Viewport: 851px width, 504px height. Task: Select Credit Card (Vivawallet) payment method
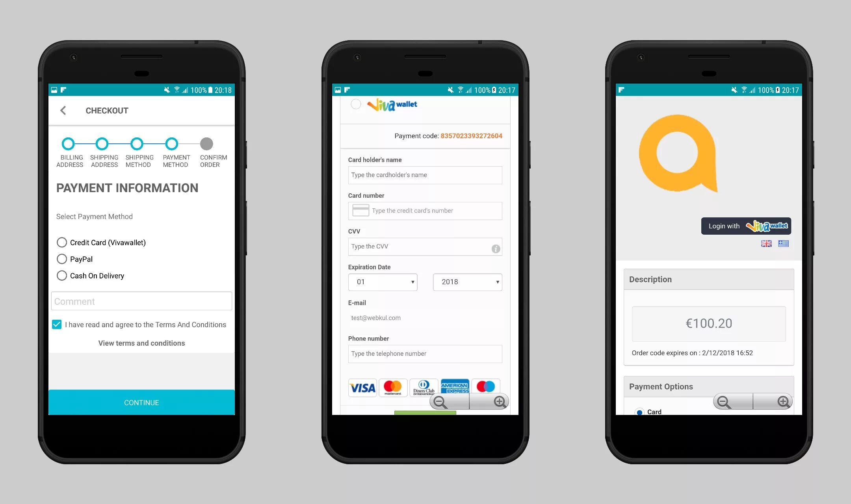61,243
